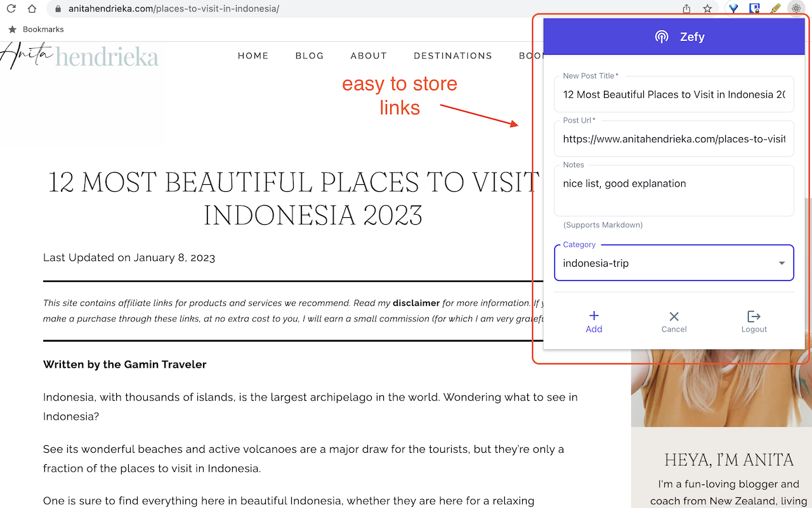Click the Bookmarks star in the bookmarks bar
The image size is (812, 508).
(13, 29)
